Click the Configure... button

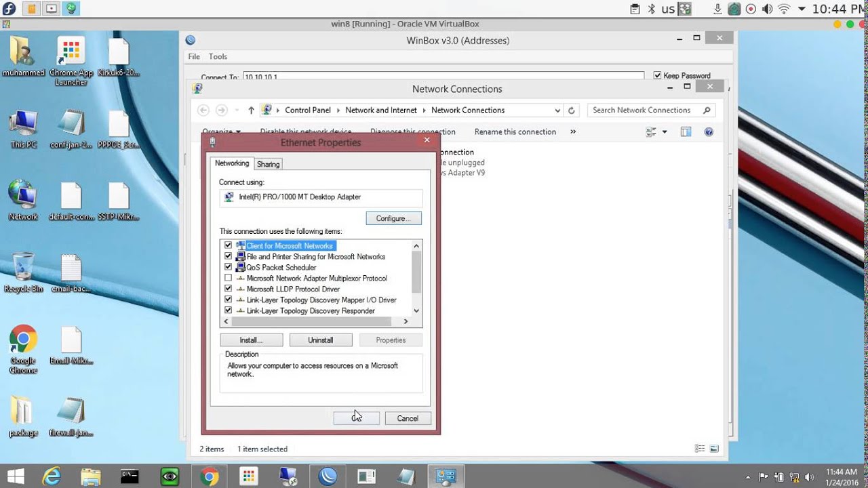point(393,218)
